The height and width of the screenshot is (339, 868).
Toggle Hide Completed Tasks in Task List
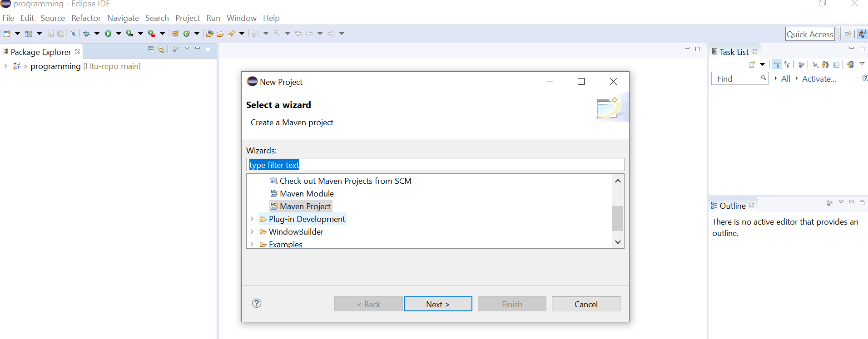coord(815,65)
